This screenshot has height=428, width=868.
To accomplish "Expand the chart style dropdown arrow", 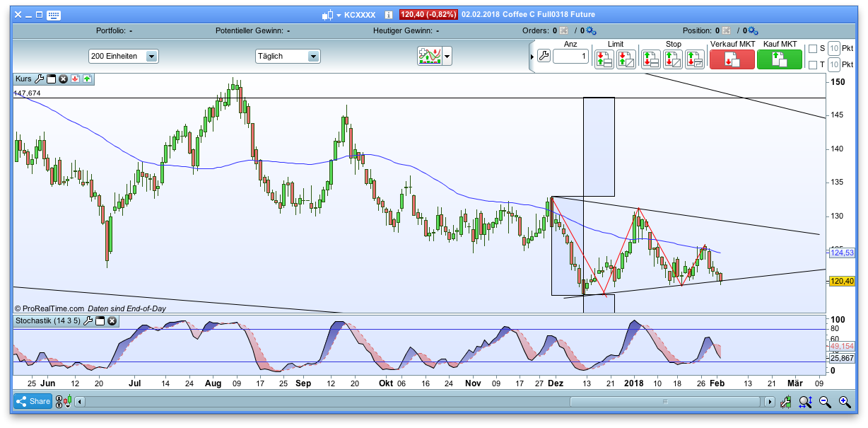I will tap(446, 56).
